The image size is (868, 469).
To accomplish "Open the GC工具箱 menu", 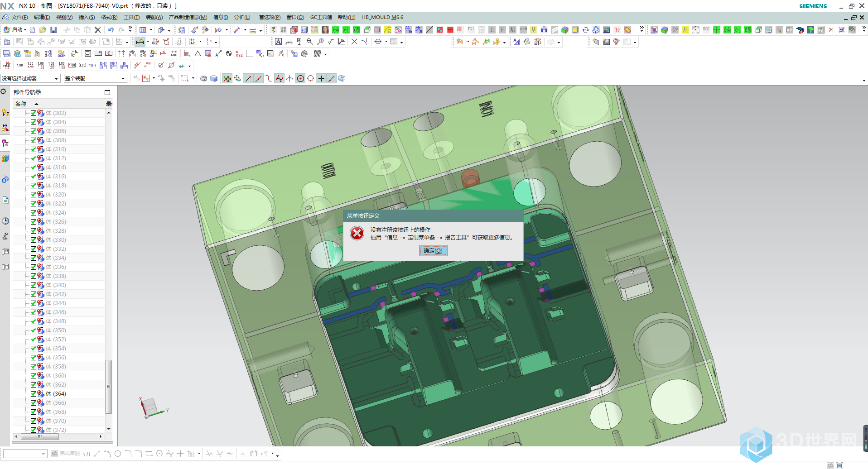I will [321, 18].
